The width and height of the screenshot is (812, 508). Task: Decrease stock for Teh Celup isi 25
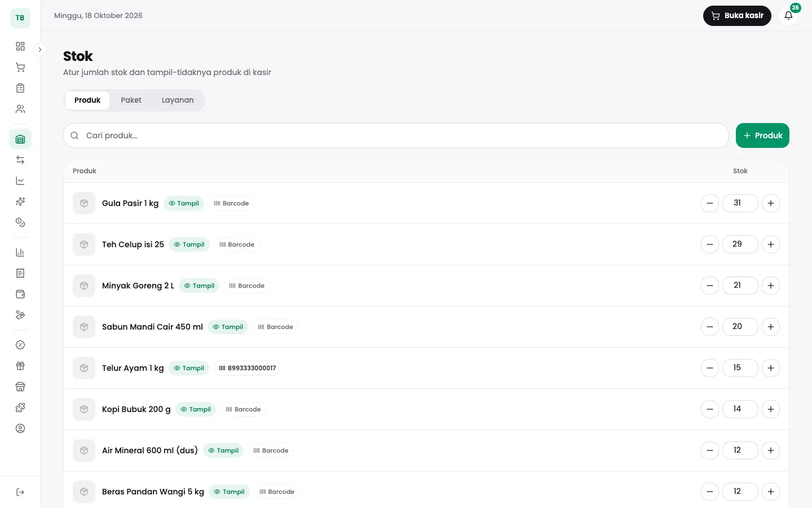710,244
